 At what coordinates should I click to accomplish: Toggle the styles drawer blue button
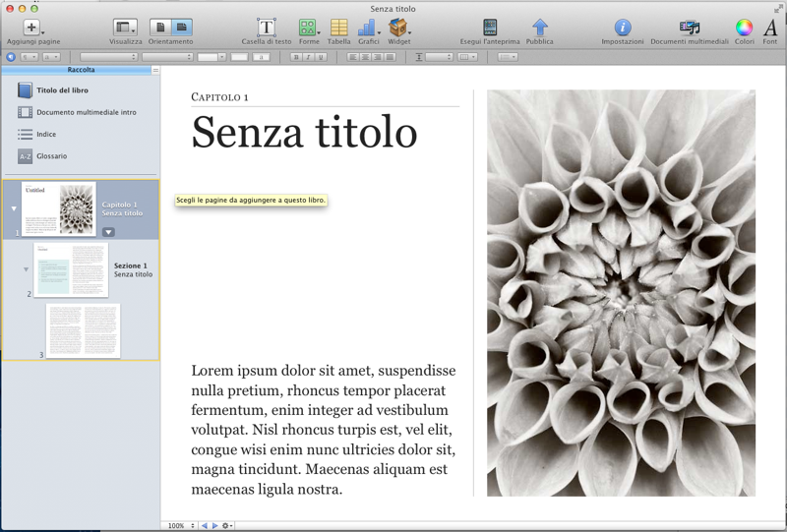[11, 57]
